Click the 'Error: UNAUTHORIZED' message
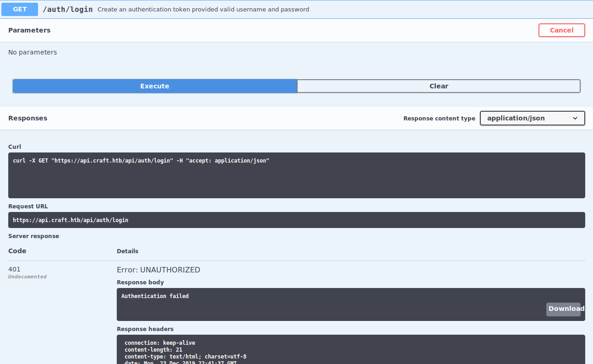 [158, 270]
